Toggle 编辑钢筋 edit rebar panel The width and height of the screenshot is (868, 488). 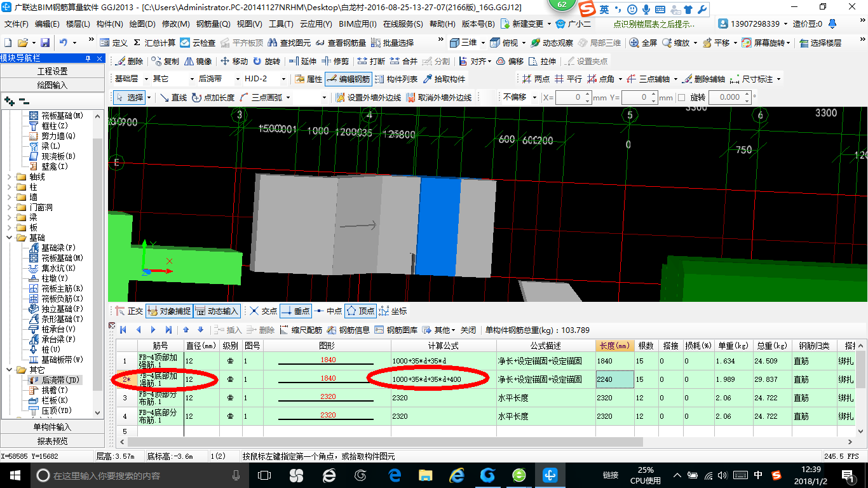(348, 79)
